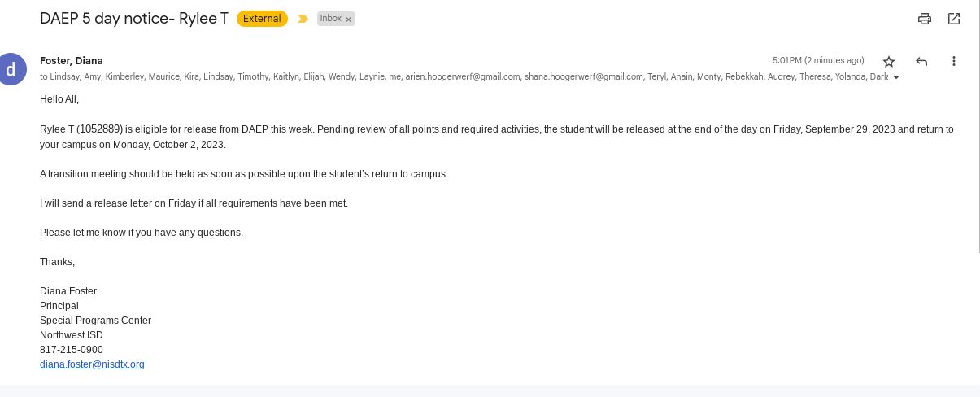This screenshot has height=397, width=980.
Task: Click the email subject DAEP 5 day notice
Action: [x=134, y=19]
